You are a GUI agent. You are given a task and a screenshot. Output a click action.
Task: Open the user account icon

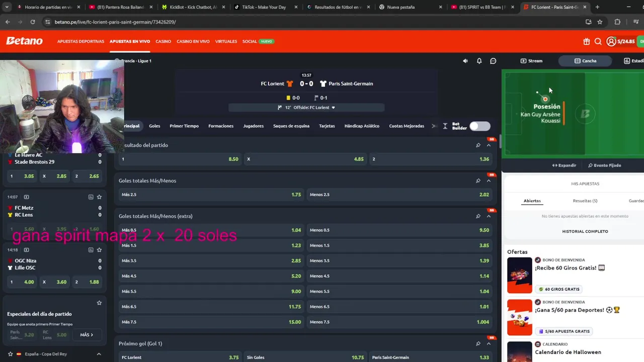coord(611,42)
